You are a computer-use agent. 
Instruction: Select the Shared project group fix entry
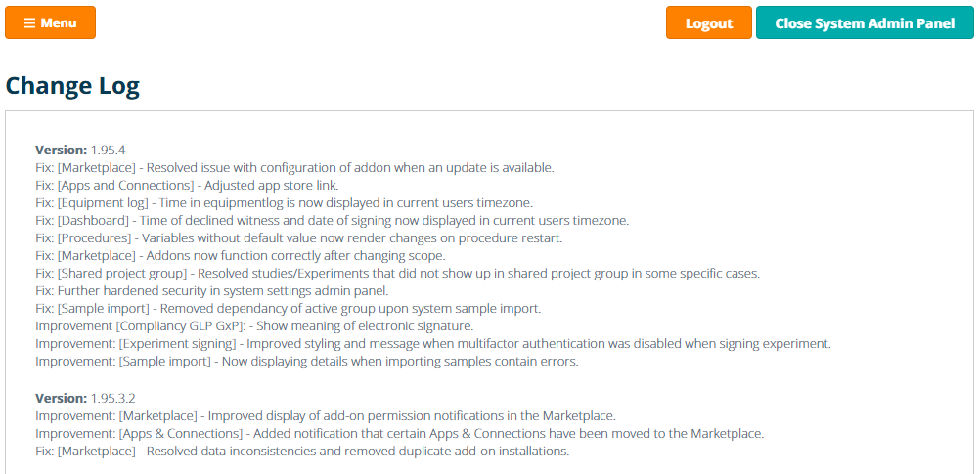pos(397,273)
